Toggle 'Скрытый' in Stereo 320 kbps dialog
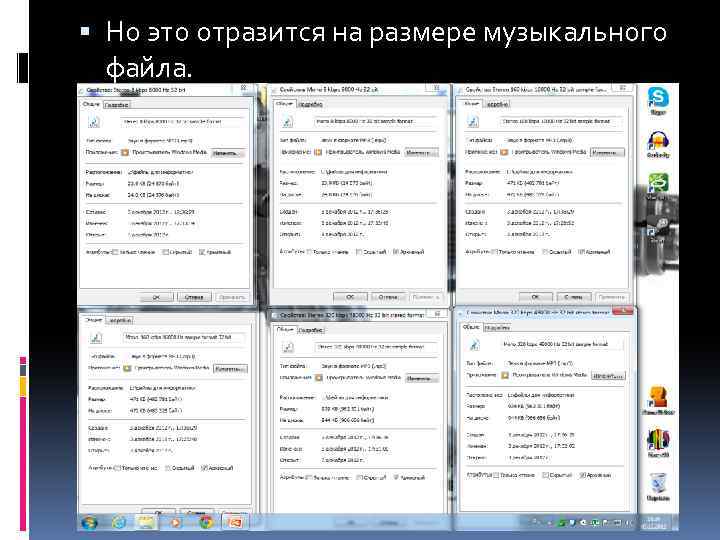The image size is (720, 540). tap(360, 478)
